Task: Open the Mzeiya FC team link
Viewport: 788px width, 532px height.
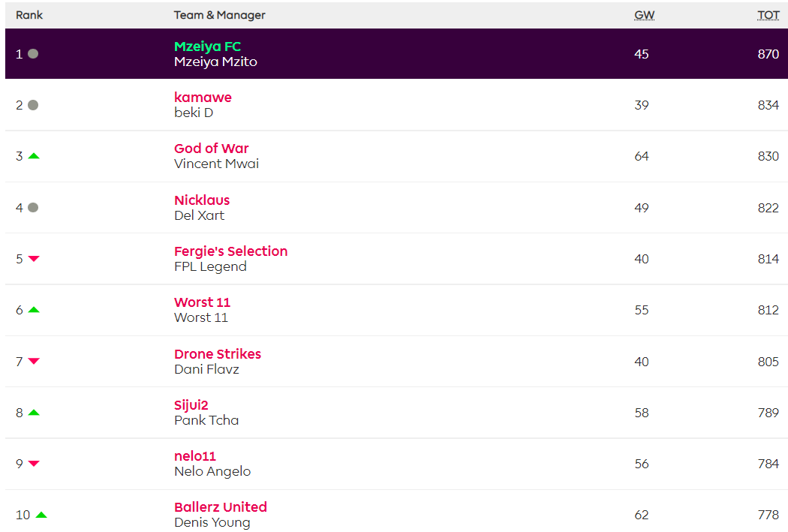Action: point(207,47)
